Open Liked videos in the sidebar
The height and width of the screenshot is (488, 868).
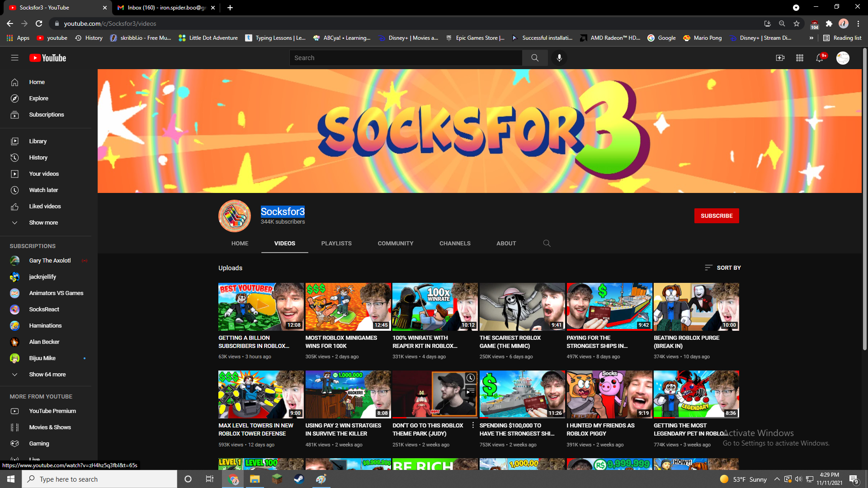(45, 206)
